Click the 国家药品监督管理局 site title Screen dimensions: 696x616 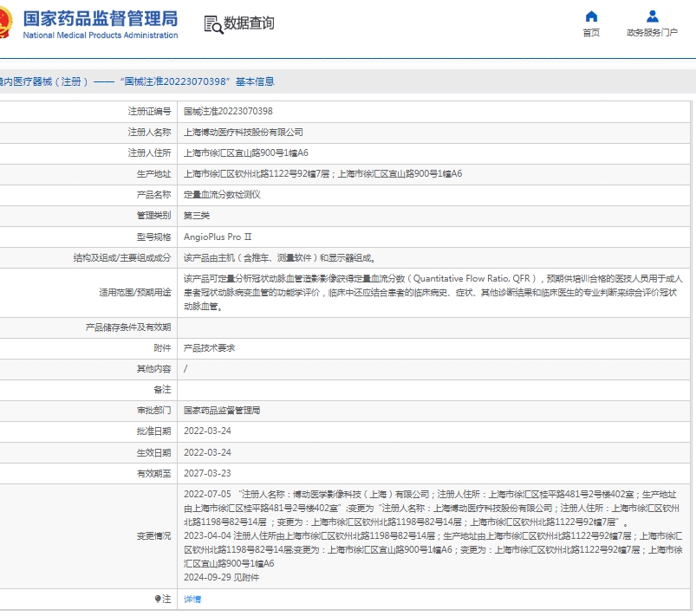coord(100,17)
